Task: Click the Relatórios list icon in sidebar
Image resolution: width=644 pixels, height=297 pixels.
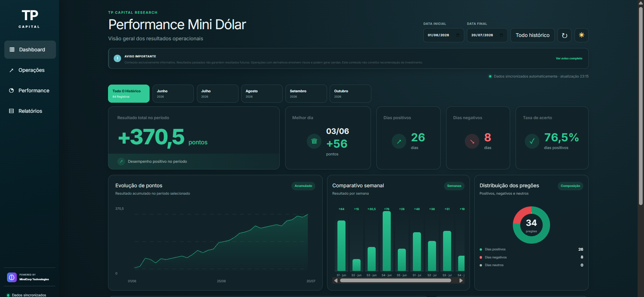Action: tap(11, 111)
